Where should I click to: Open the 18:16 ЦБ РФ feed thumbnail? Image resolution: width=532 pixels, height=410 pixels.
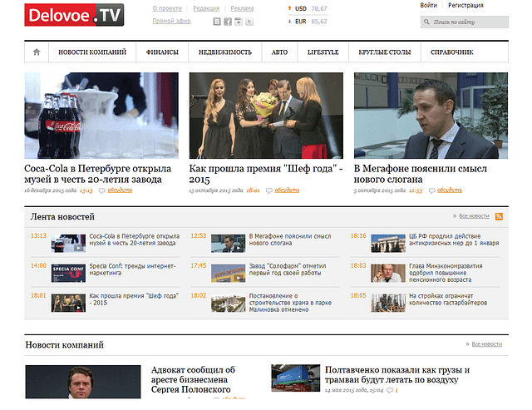click(x=388, y=244)
